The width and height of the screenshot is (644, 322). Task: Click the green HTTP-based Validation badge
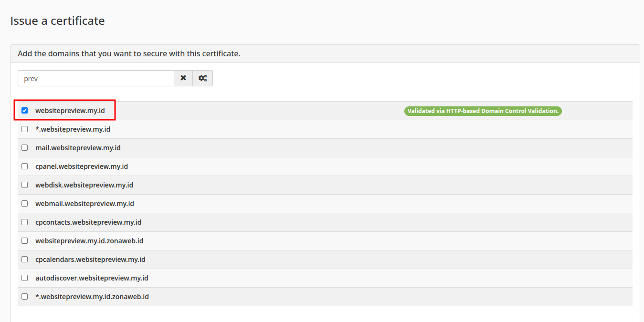click(x=483, y=111)
